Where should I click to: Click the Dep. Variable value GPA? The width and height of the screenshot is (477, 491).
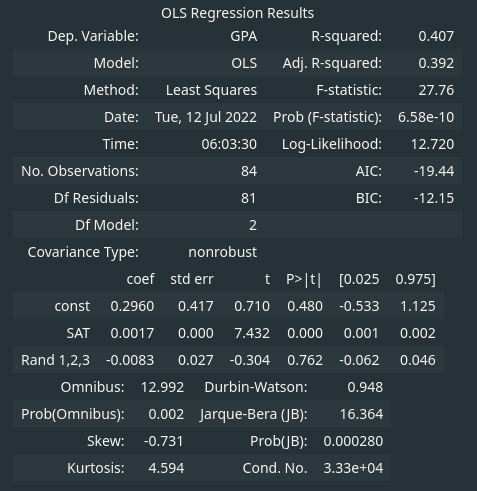pyautogui.click(x=244, y=36)
